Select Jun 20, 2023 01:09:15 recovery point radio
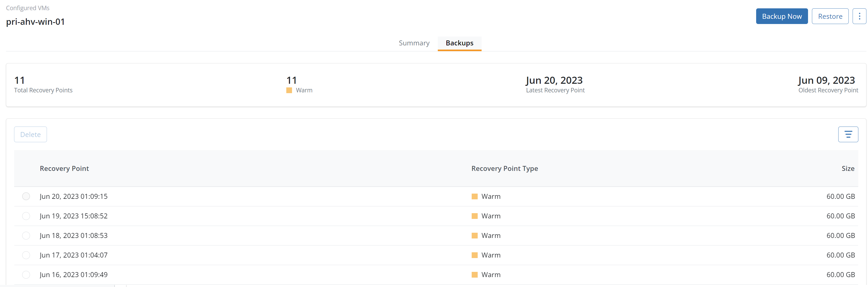 (x=26, y=196)
